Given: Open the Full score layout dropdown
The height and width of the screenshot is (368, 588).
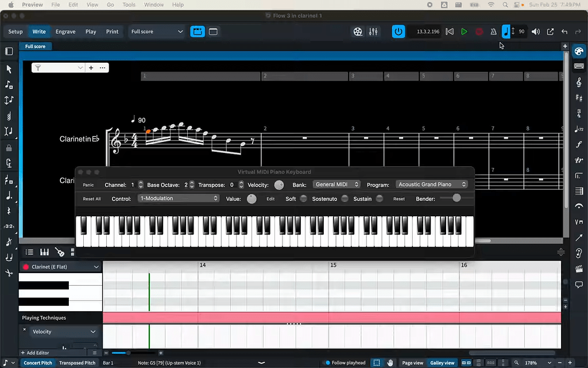Looking at the screenshot, I should 157,32.
